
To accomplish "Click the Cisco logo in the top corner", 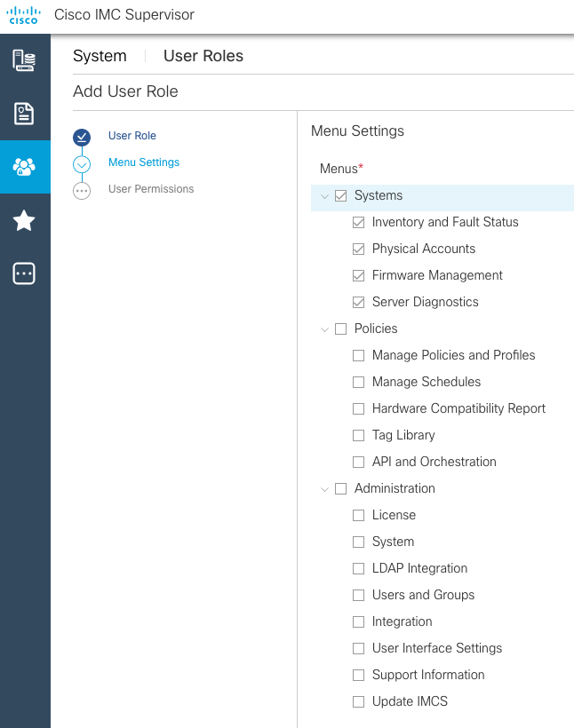I will [24, 15].
